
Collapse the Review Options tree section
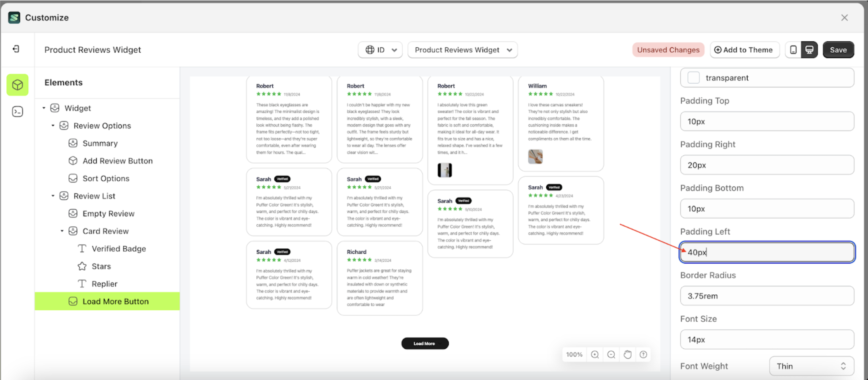(x=53, y=125)
